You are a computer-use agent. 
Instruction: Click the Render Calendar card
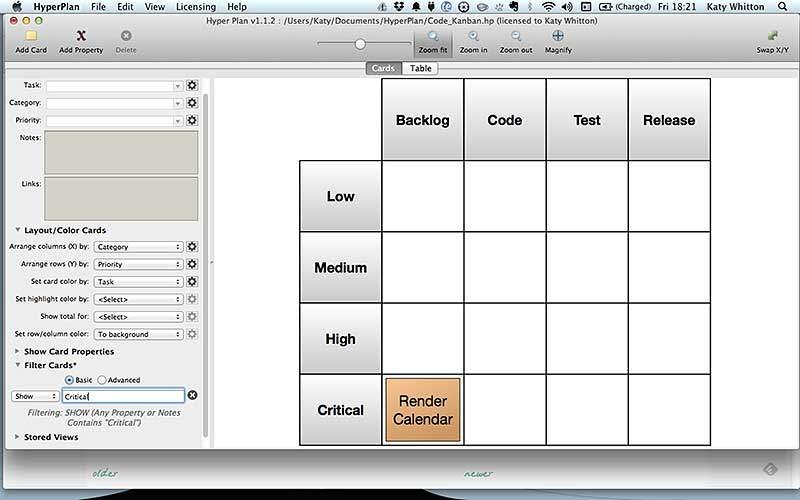(422, 410)
